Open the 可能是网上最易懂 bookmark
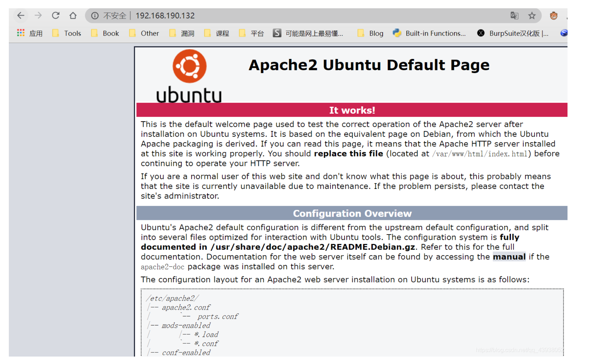Viewport: 594px width, 364px height. coord(308,33)
